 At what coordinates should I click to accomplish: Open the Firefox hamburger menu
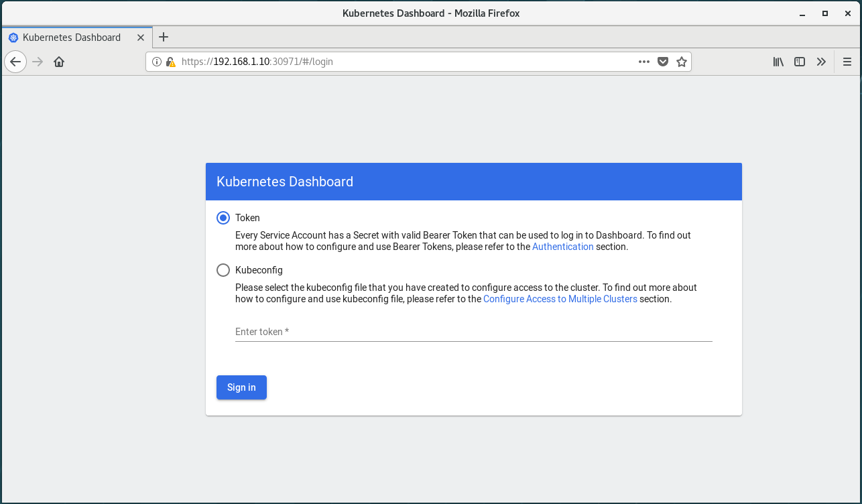[x=847, y=62]
